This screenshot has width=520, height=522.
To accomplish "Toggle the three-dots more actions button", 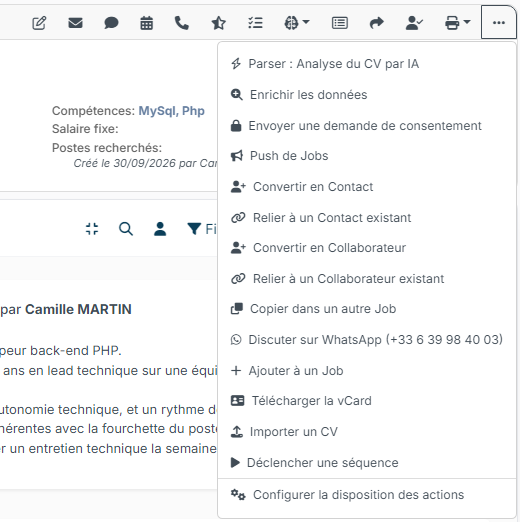I will coord(499,23).
